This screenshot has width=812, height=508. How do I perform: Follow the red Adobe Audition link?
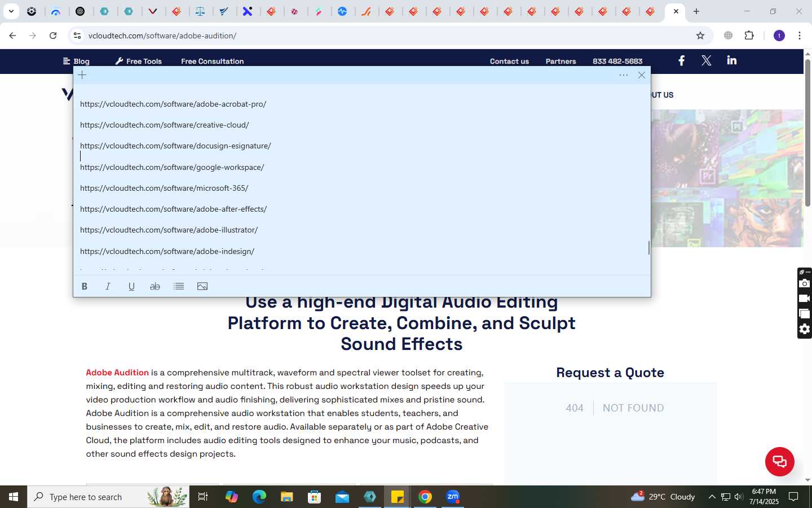(117, 373)
